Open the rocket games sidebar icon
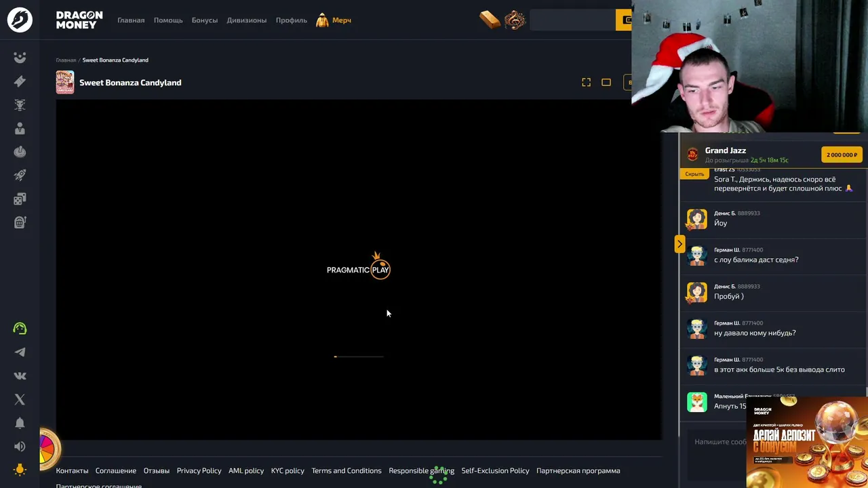 pos(20,176)
